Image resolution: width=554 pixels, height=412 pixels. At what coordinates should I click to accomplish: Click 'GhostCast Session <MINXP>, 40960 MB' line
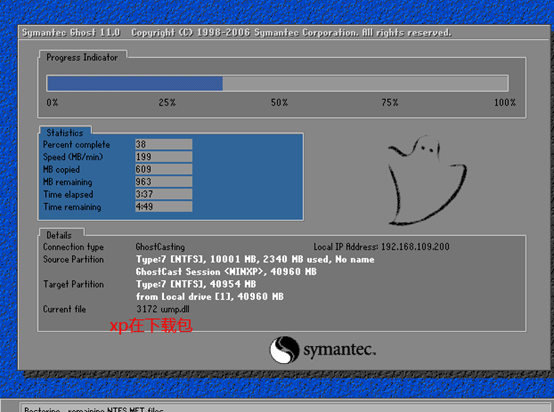pyautogui.click(x=226, y=272)
